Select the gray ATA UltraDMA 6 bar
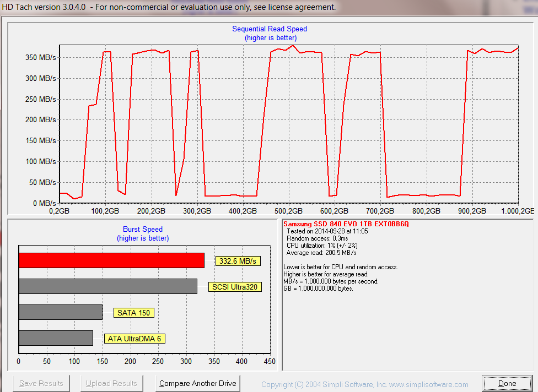 point(56,338)
